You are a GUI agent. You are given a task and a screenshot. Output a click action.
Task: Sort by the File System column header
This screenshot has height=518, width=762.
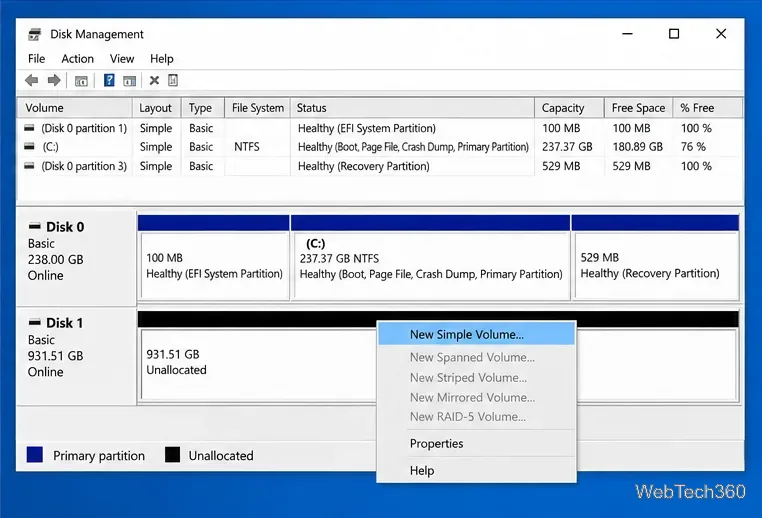coord(258,108)
